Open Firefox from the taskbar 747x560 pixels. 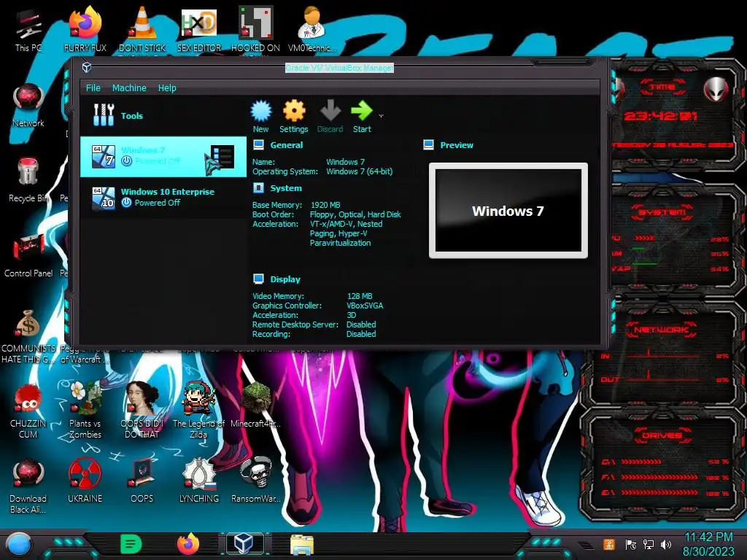188,544
